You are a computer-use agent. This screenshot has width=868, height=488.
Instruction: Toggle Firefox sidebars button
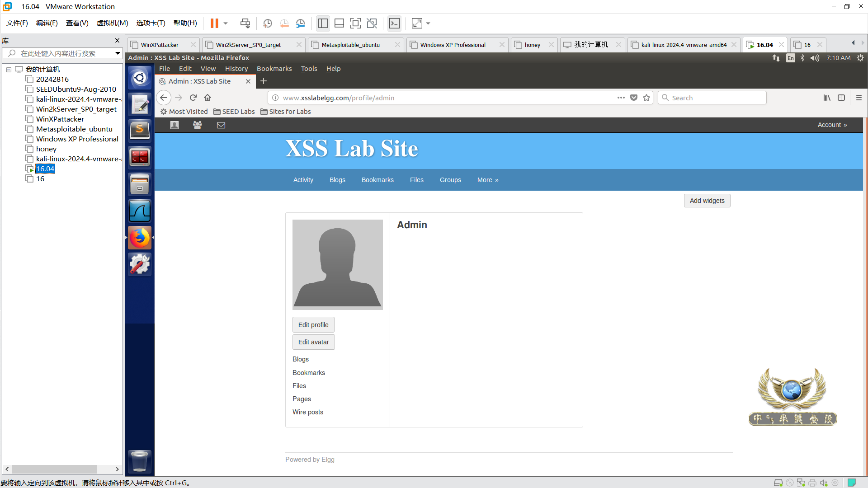coord(841,98)
